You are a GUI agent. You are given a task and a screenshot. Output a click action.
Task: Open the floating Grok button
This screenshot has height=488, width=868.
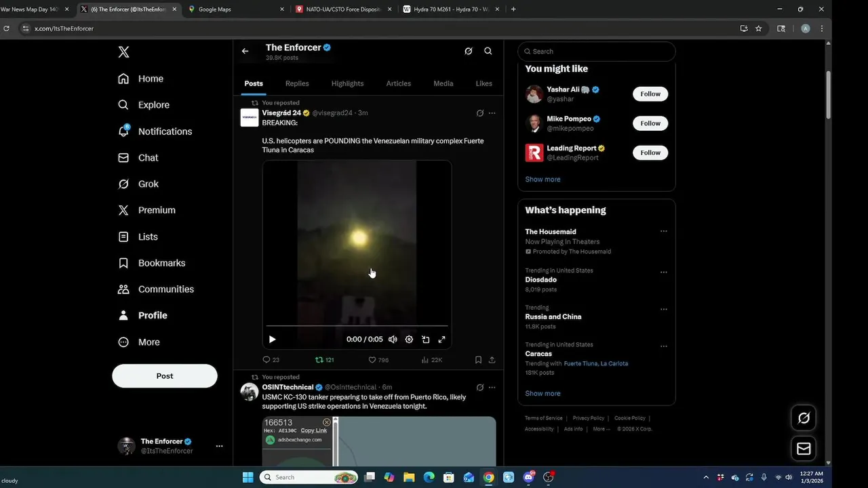pyautogui.click(x=804, y=418)
